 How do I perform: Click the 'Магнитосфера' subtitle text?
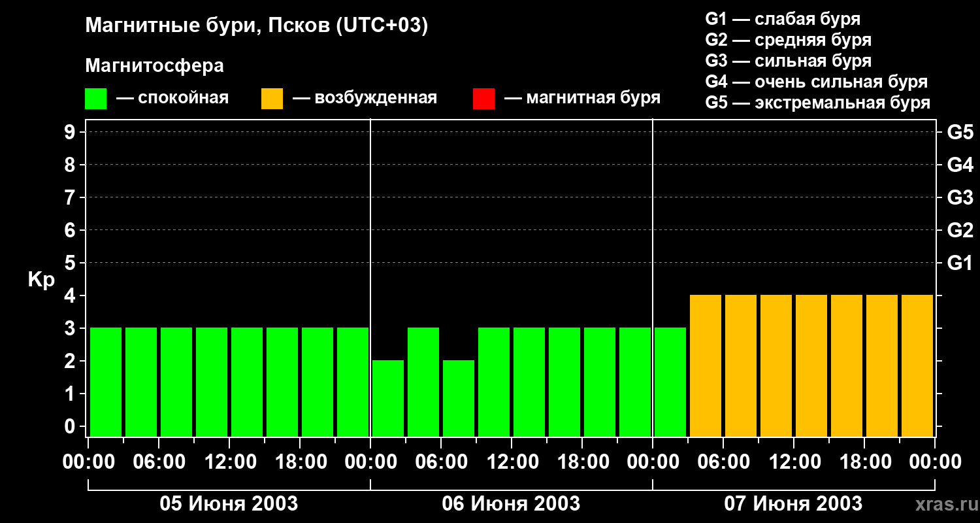click(x=154, y=66)
